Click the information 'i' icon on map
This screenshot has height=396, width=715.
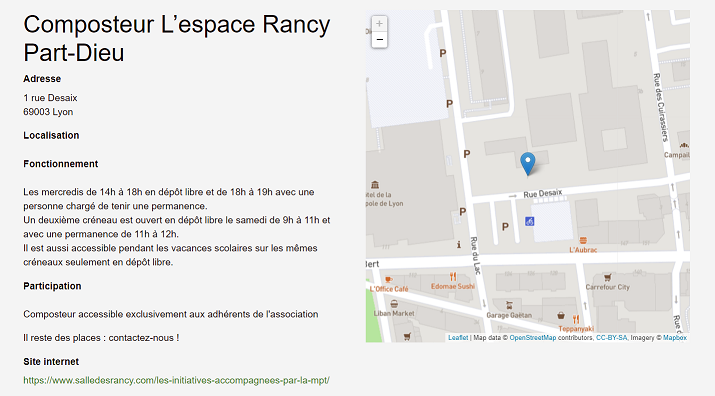pyautogui.click(x=459, y=245)
